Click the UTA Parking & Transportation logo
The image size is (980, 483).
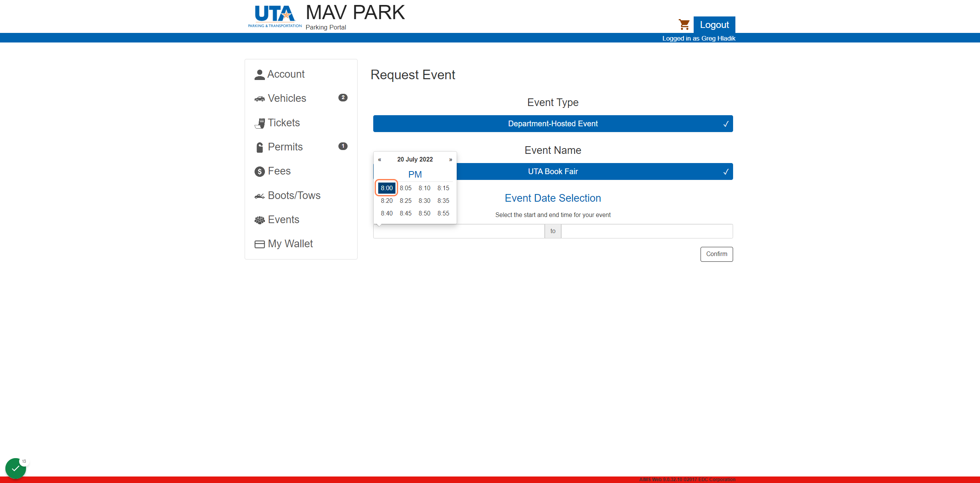point(274,16)
